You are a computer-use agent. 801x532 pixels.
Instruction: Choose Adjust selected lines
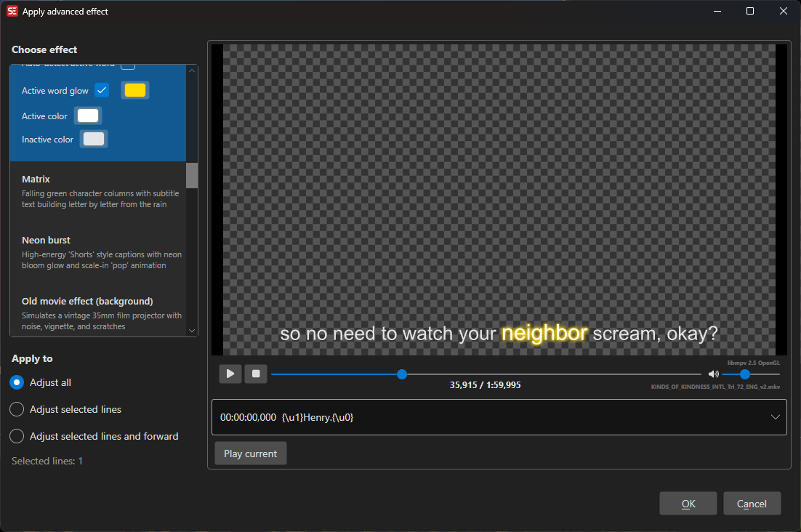(17, 409)
